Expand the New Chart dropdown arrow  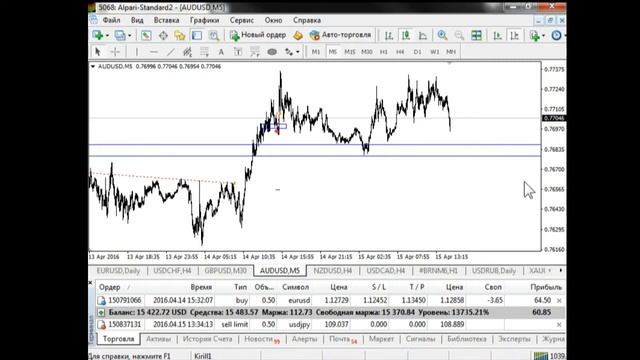(107, 36)
